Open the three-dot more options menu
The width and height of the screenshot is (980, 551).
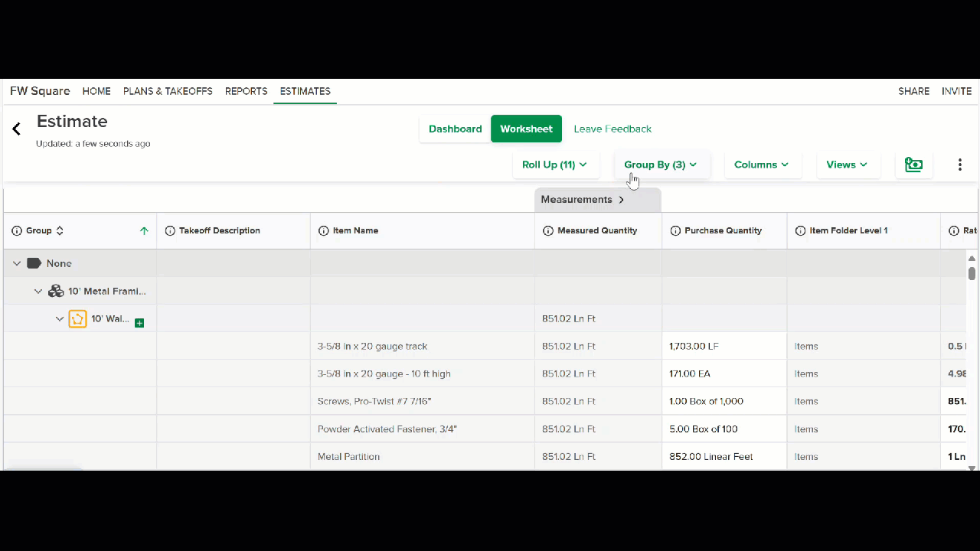pos(959,165)
